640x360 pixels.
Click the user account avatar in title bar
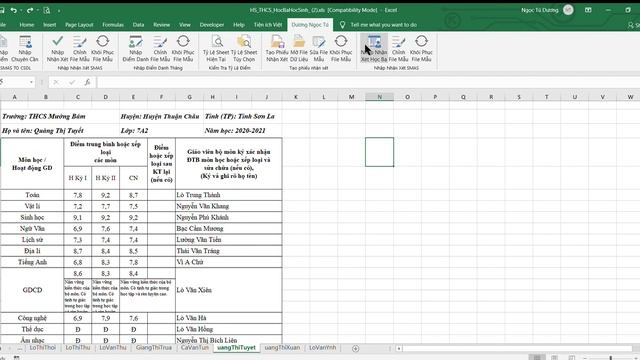pyautogui.click(x=568, y=10)
